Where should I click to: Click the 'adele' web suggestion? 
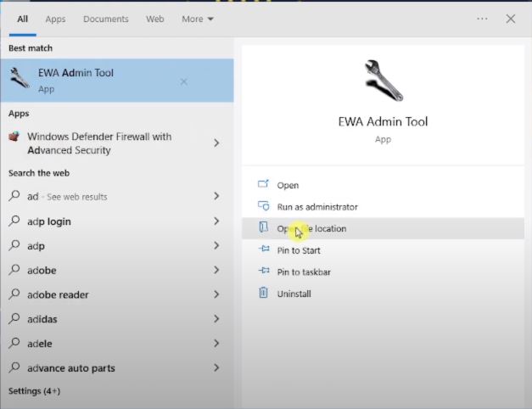[117, 344]
